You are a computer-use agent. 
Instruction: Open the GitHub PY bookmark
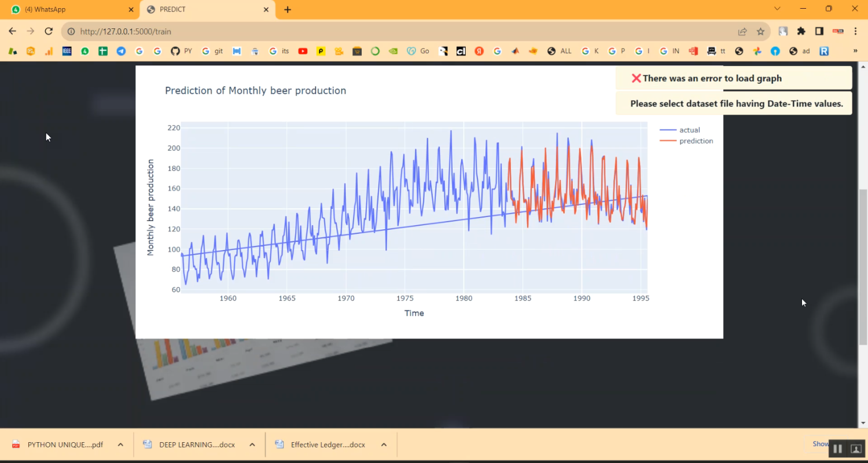tap(181, 51)
